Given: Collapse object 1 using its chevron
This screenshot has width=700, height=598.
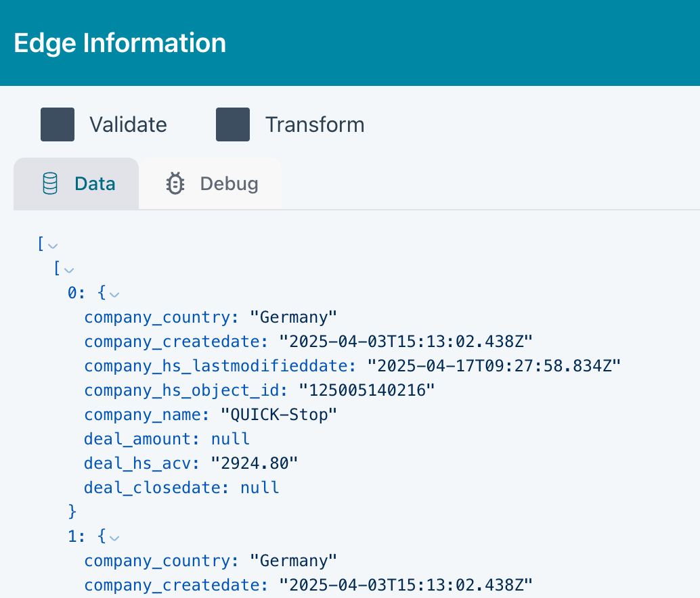Looking at the screenshot, I should pyautogui.click(x=114, y=538).
